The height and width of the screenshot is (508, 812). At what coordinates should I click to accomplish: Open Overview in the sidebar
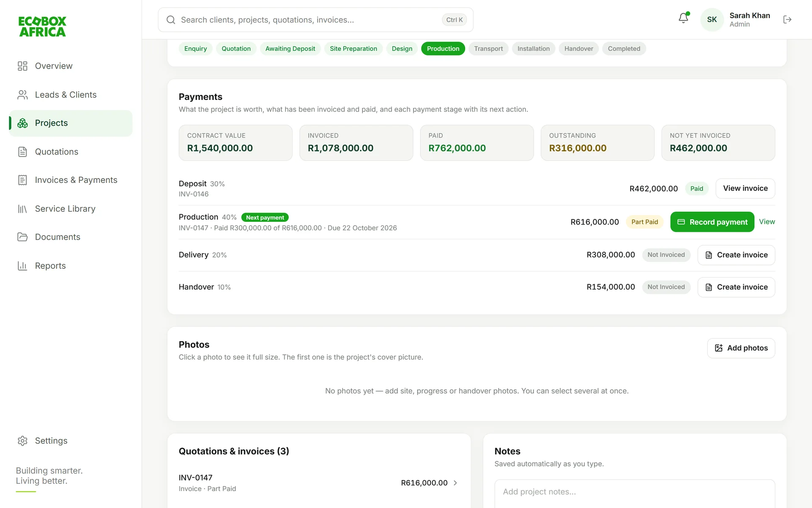coord(71,66)
